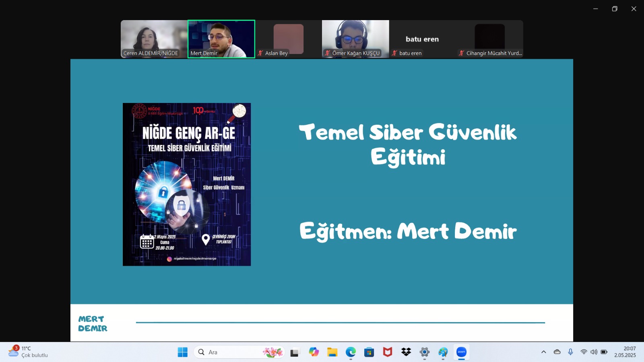Screen dimensions: 644x362
Task: Launch Microsoft Edge from the taskbar
Action: pos(350,352)
